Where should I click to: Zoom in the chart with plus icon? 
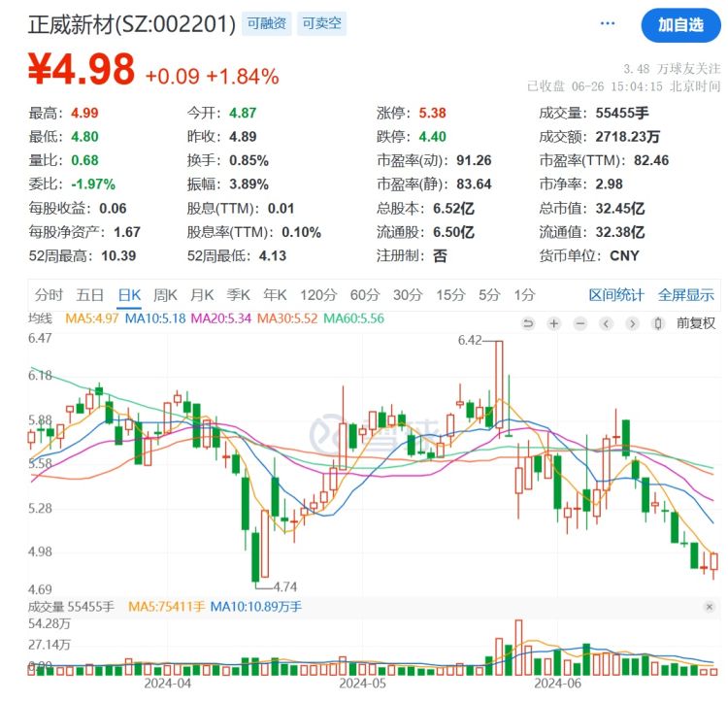click(x=554, y=323)
